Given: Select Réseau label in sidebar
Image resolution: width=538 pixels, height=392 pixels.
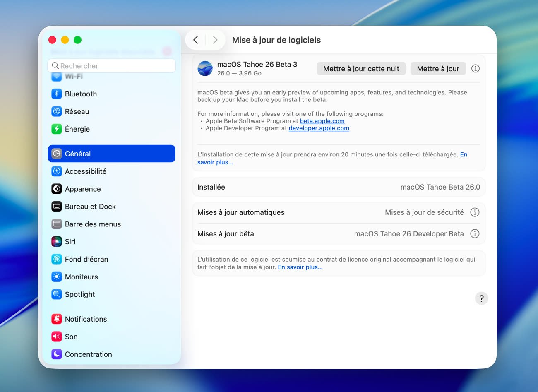Looking at the screenshot, I should point(77,111).
